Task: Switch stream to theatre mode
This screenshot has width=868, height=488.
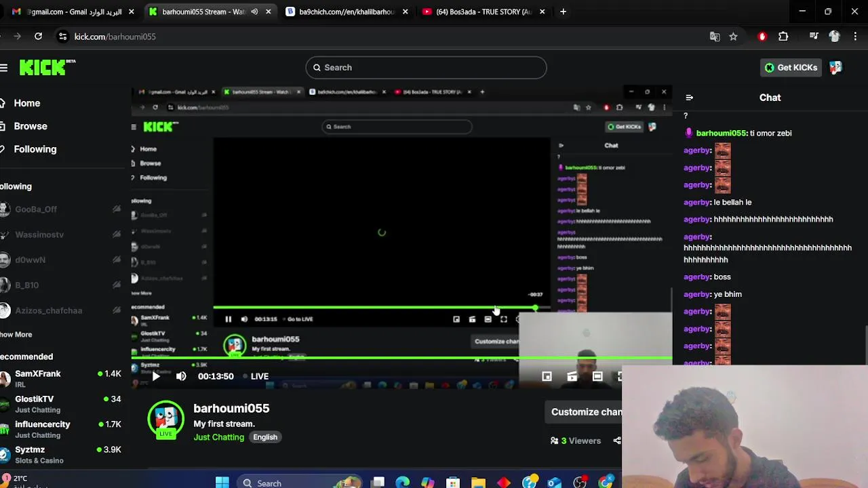Action: [597, 376]
